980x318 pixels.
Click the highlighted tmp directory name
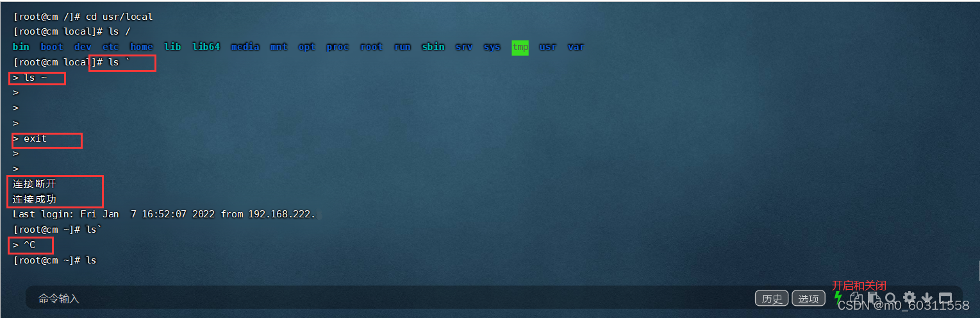520,47
